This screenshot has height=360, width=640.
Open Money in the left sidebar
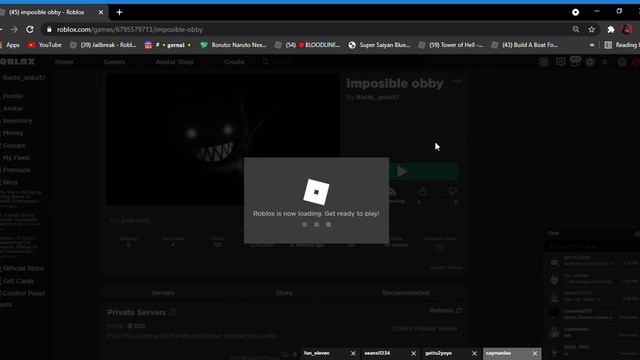click(13, 133)
